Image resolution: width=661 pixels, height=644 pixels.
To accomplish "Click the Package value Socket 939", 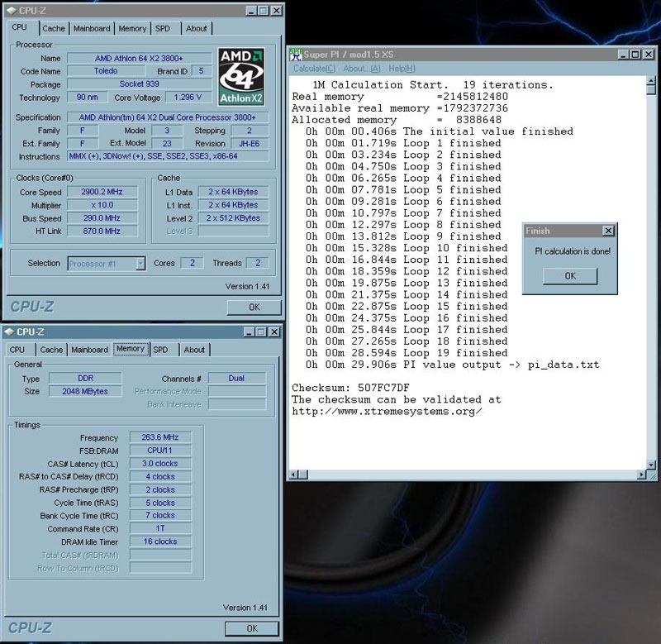I will pyautogui.click(x=139, y=84).
